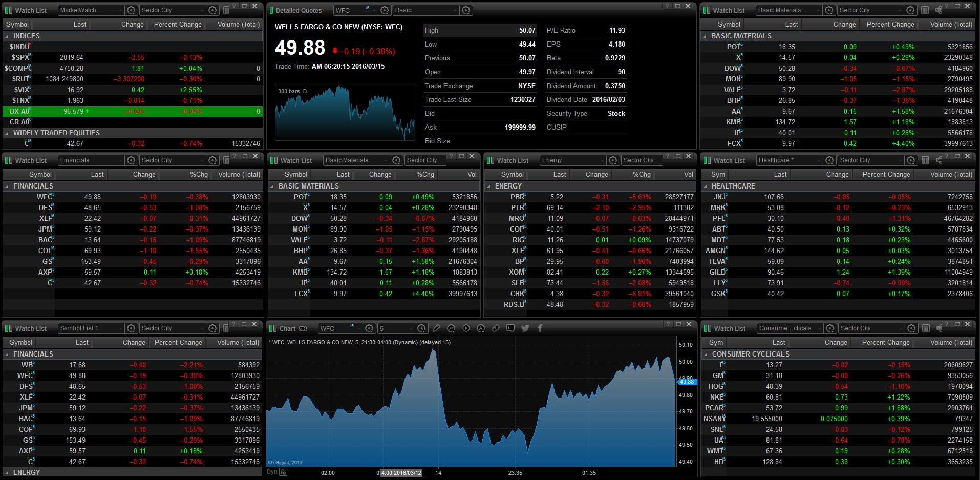
Task: Select the WB row in Symbol List 1
Action: point(133,365)
